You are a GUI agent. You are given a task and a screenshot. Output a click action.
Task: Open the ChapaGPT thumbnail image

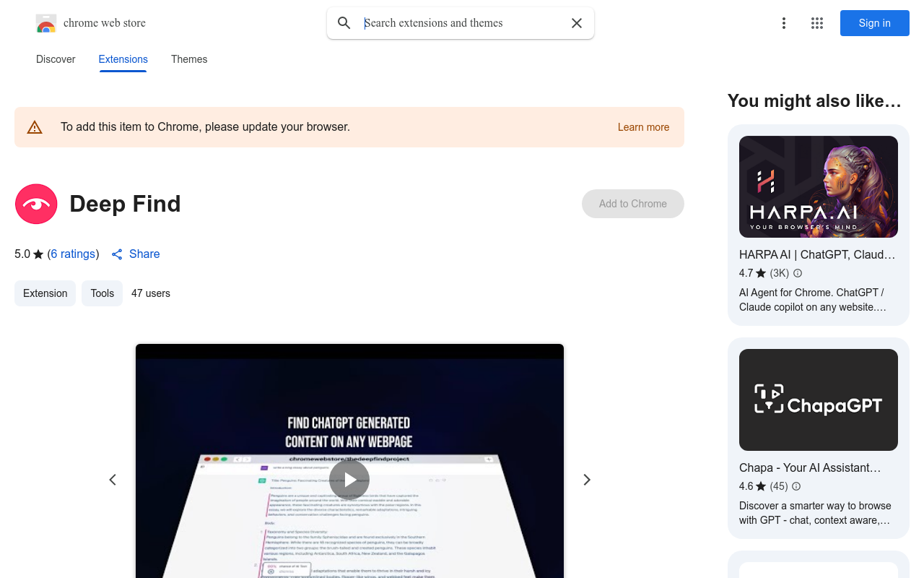tap(819, 400)
